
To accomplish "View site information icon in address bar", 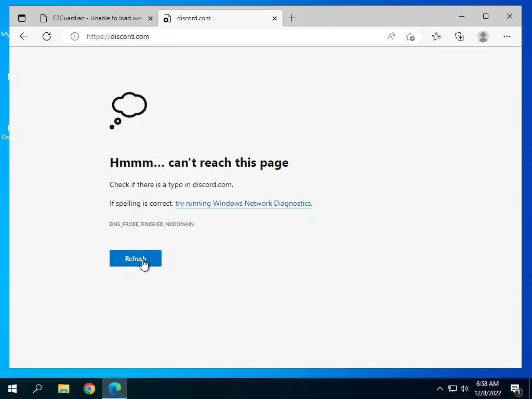I will point(75,36).
